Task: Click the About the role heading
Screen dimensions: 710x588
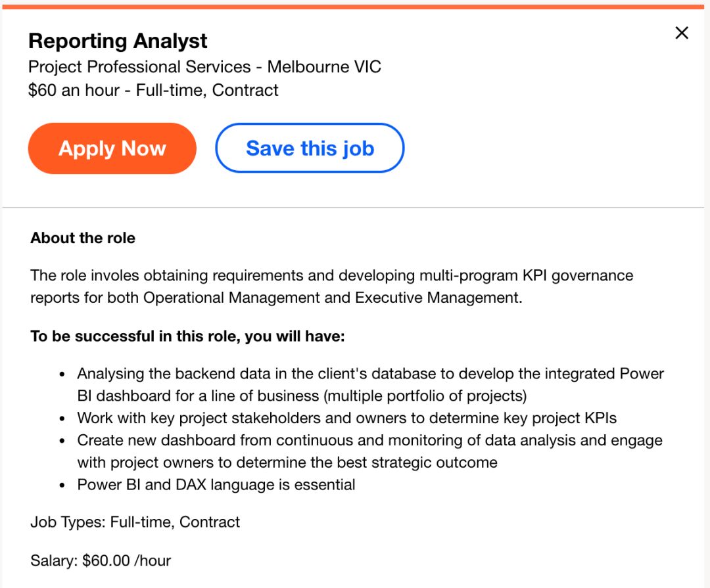Action: point(83,238)
